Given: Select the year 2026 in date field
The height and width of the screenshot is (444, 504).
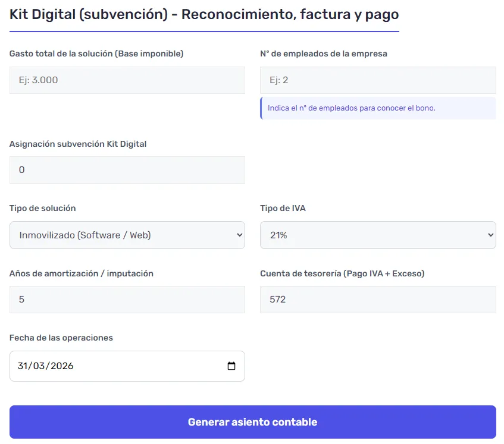Looking at the screenshot, I should [x=62, y=366].
